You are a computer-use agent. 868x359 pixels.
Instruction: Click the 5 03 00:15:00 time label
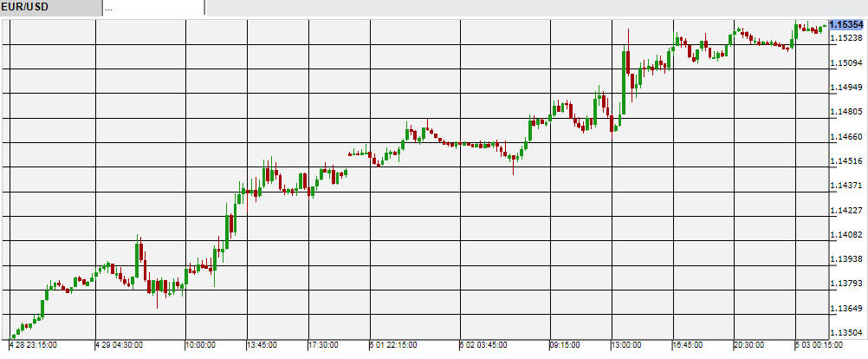click(x=819, y=345)
